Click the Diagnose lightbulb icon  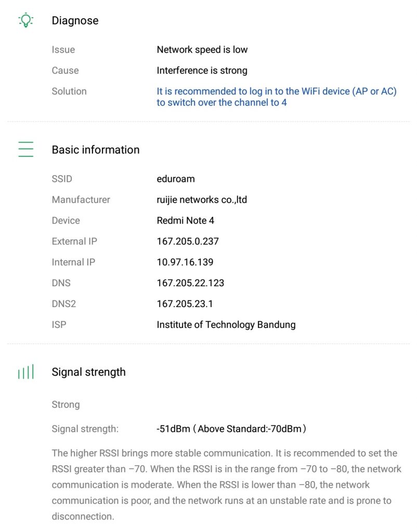tap(25, 20)
